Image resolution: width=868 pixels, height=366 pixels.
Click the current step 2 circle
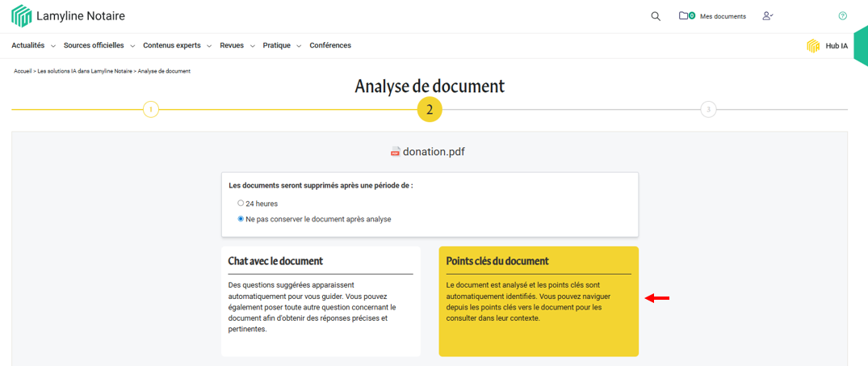point(430,110)
